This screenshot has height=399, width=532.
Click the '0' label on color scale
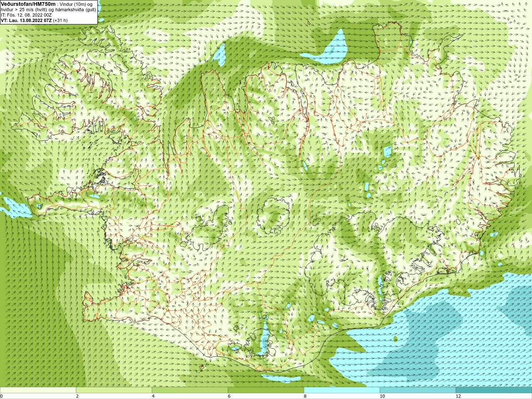2,396
